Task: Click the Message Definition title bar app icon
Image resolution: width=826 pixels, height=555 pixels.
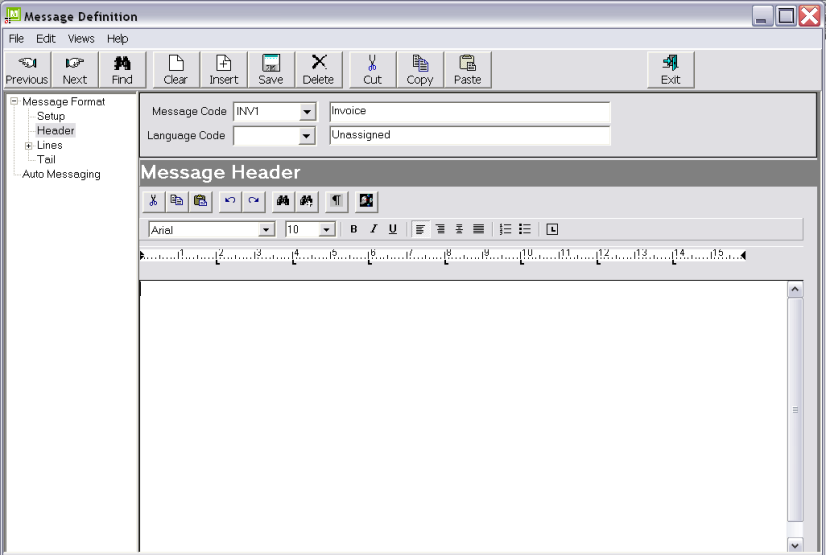Action: (13, 15)
